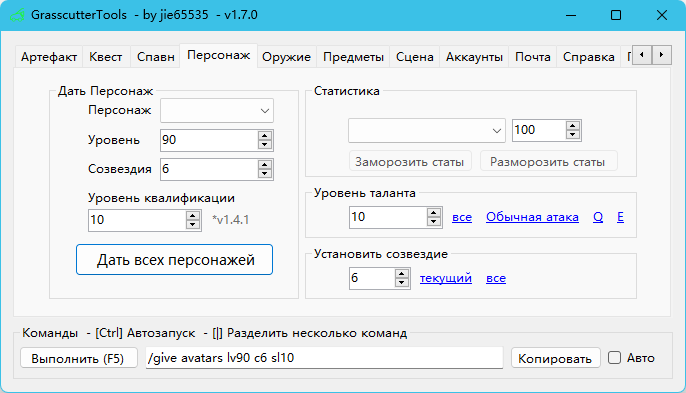The width and height of the screenshot is (686, 393).
Task: Increase Уровень value with up arrow
Action: point(264,136)
